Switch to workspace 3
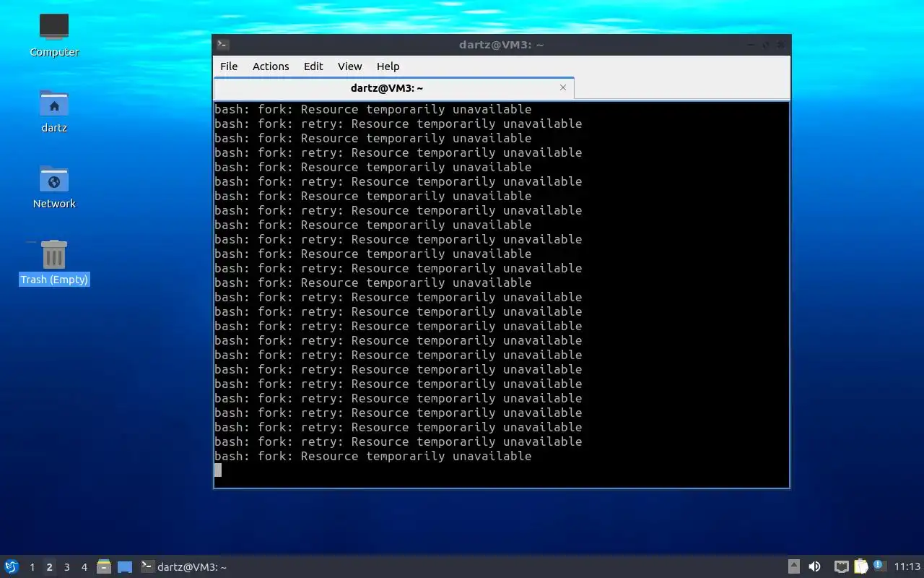The image size is (924, 578). 66,567
